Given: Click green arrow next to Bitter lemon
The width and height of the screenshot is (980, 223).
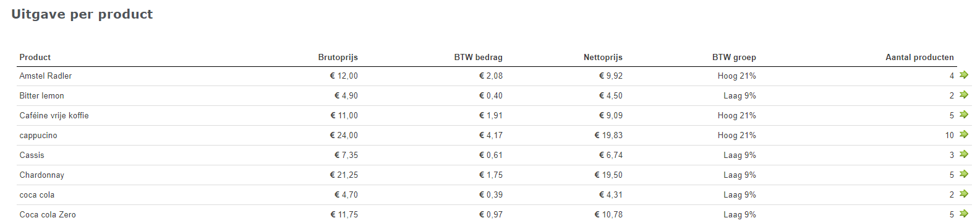Looking at the screenshot, I should [x=963, y=95].
